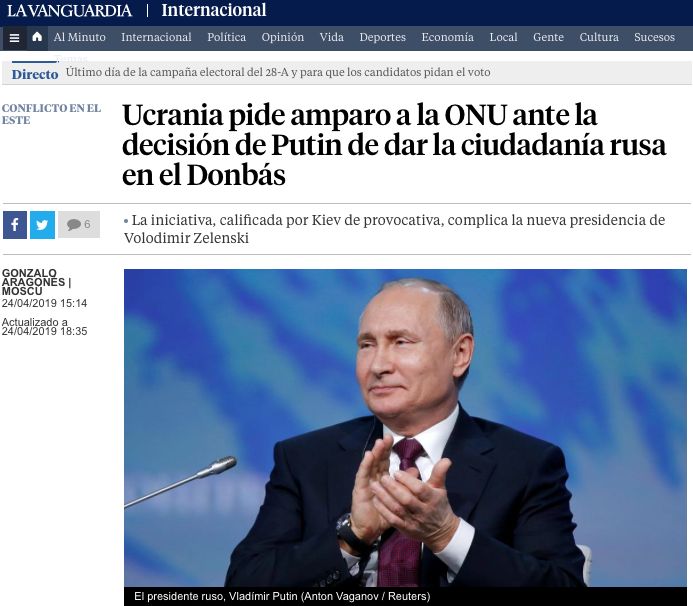Open Internacional in navigation bar
The height and width of the screenshot is (606, 693).
[x=156, y=37]
